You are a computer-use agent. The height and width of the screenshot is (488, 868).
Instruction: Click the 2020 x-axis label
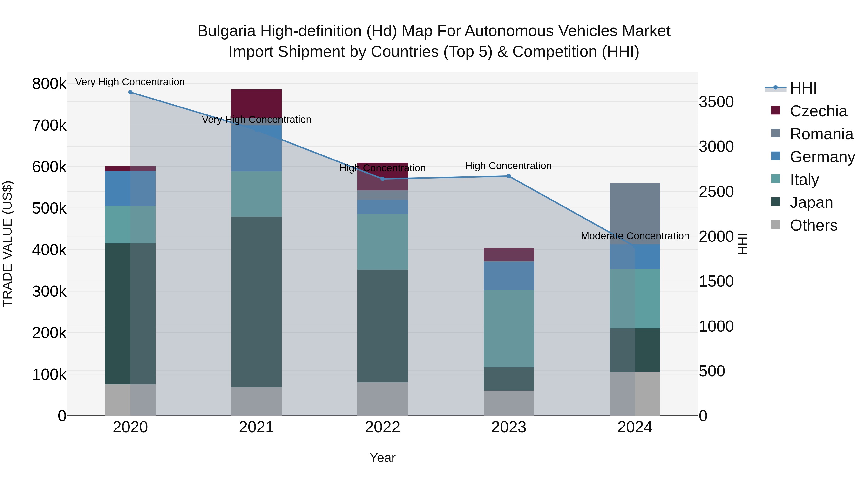coord(130,427)
